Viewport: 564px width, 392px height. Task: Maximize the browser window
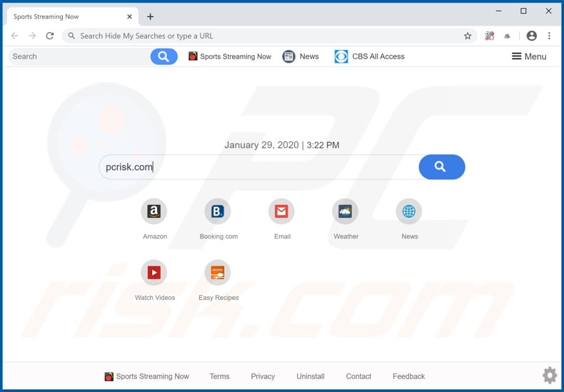(524, 11)
